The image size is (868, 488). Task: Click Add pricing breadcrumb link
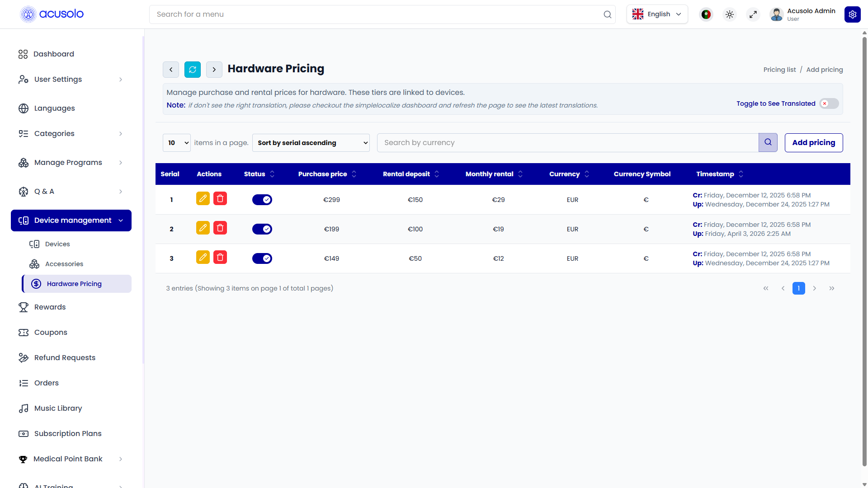point(825,70)
